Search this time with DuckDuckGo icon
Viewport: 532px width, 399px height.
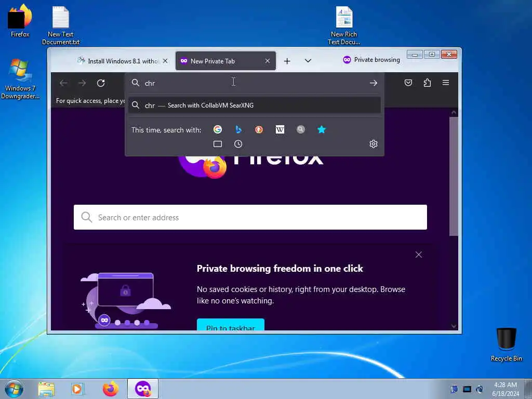259,129
